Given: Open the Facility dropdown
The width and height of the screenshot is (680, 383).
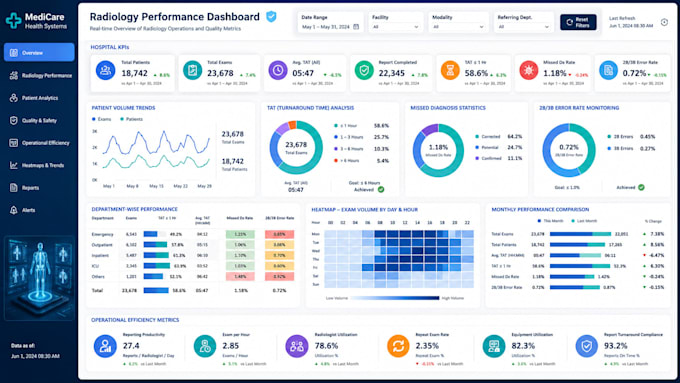Looking at the screenshot, I should coord(396,23).
